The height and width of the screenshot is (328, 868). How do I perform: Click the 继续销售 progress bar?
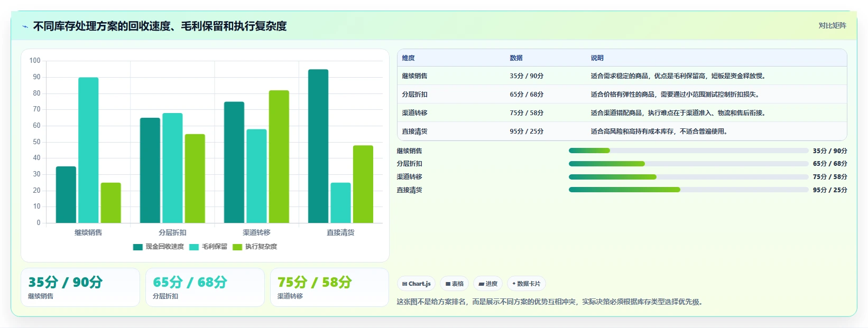[x=688, y=151]
